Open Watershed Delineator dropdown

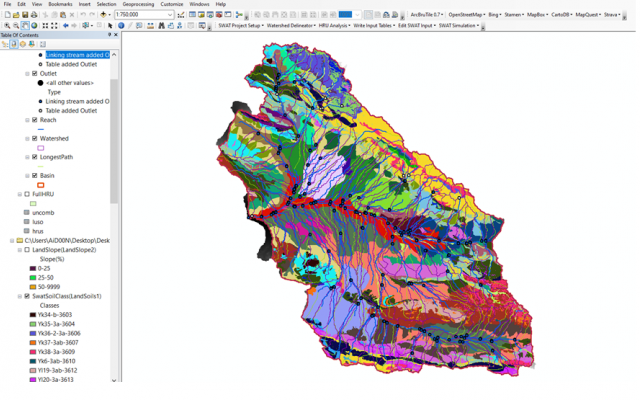click(x=291, y=25)
